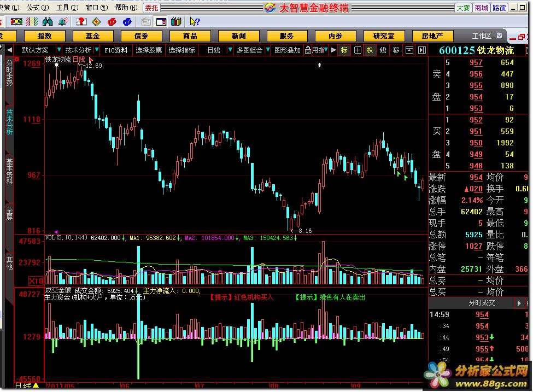Click the 600125 铁龙物流 stock title
Viewport: 533px width, 392px height.
(476, 51)
